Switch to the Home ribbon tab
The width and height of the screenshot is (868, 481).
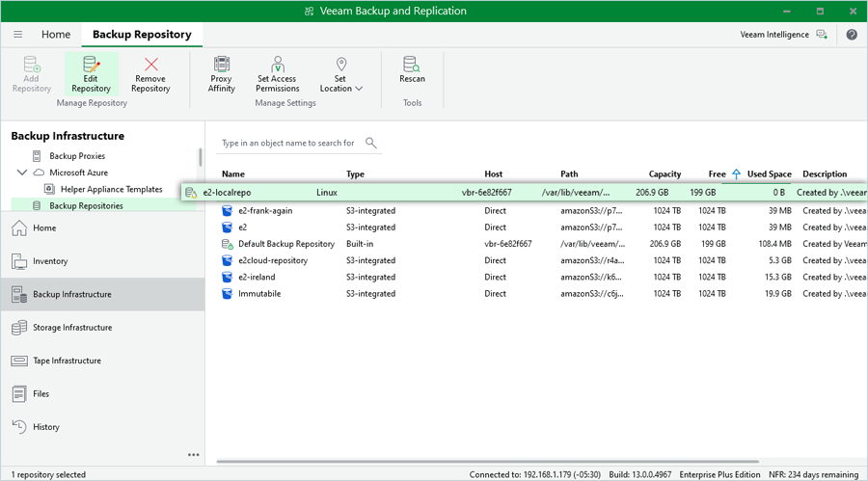(56, 35)
